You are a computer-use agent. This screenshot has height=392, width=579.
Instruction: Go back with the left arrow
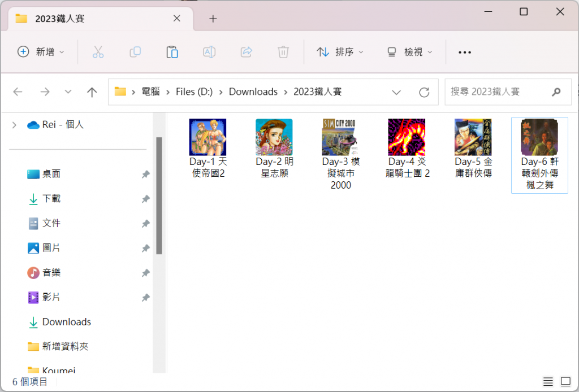click(x=18, y=92)
